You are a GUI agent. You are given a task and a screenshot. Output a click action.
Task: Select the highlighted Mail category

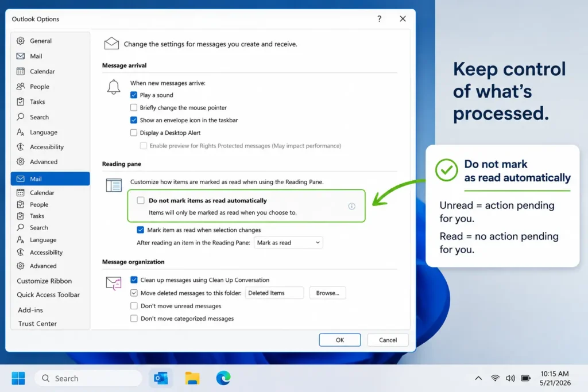pyautogui.click(x=51, y=178)
